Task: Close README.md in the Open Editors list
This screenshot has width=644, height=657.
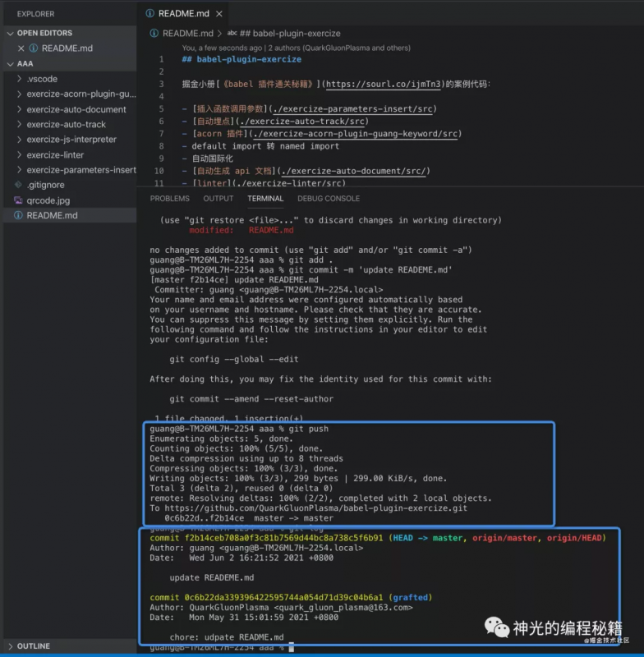Action: (x=21, y=48)
